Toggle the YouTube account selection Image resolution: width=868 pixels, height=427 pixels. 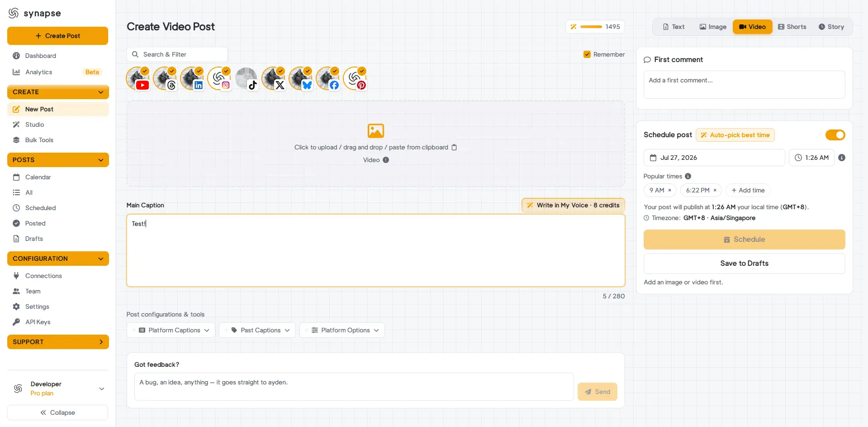click(138, 78)
